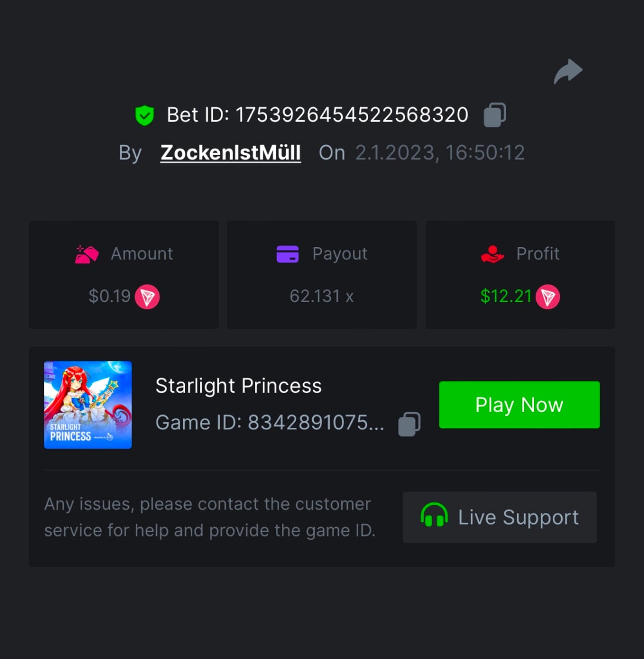Copy the Bet ID with copy icon
Image resolution: width=644 pixels, height=659 pixels.
495,115
